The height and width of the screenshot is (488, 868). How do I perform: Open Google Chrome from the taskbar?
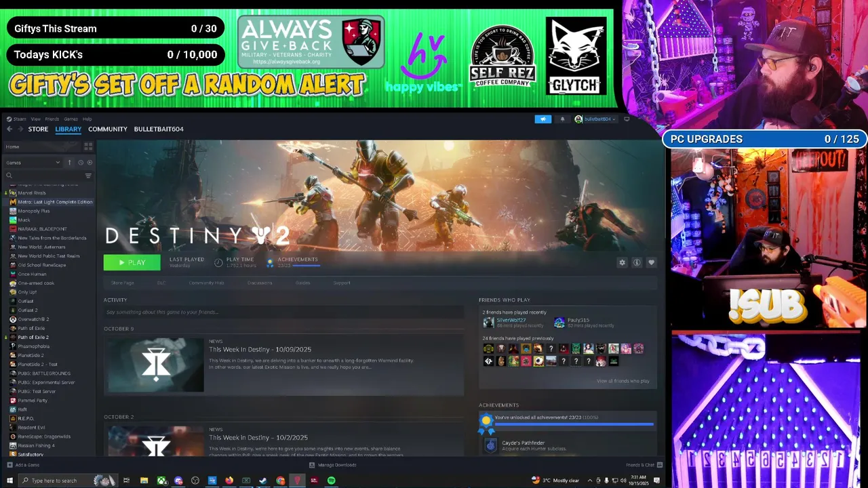280,481
